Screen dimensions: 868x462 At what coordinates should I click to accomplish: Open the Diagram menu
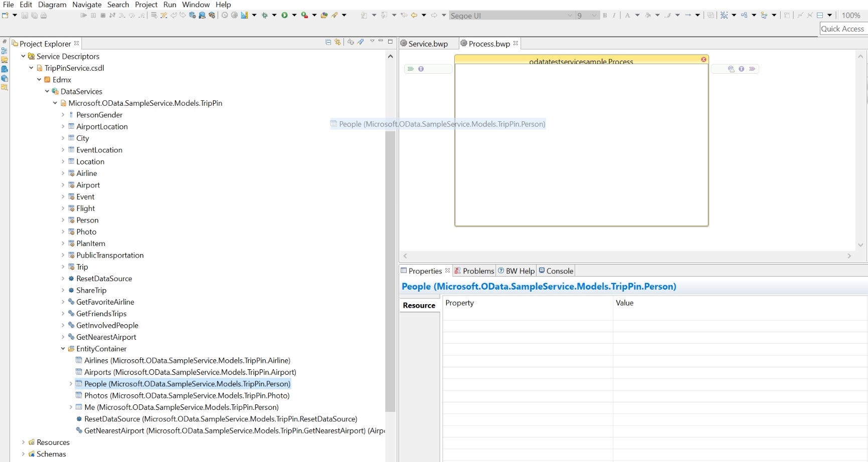pos(52,5)
